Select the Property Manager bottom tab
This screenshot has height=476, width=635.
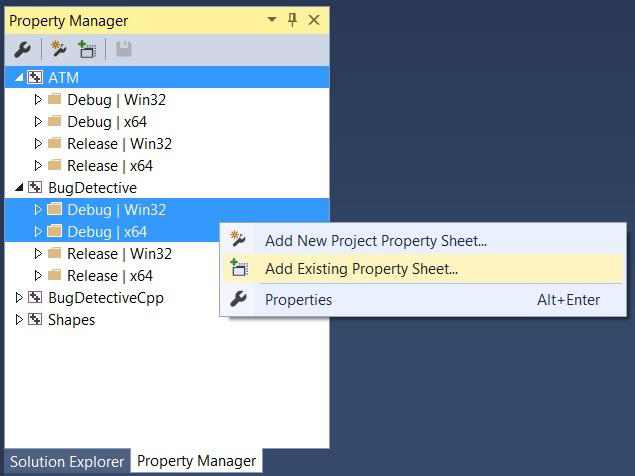196,461
